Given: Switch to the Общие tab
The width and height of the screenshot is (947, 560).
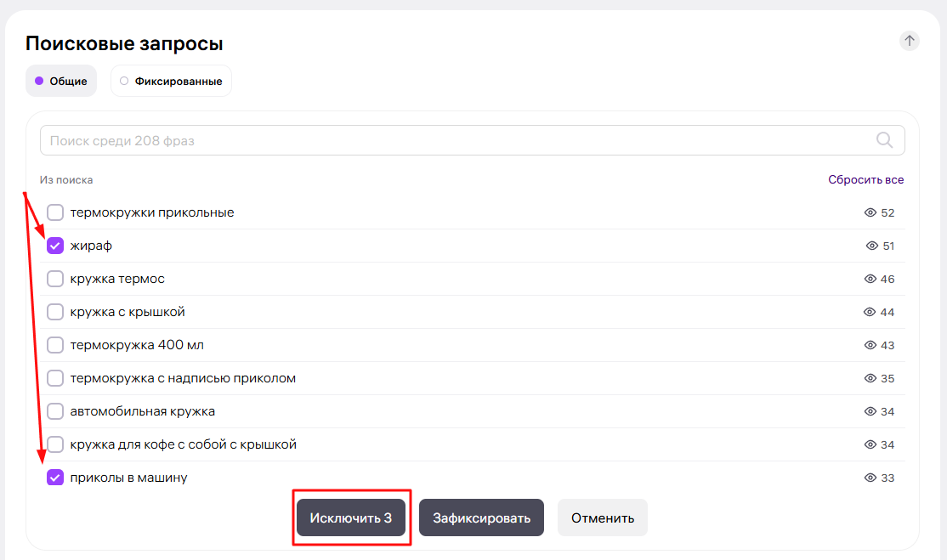Looking at the screenshot, I should point(61,82).
